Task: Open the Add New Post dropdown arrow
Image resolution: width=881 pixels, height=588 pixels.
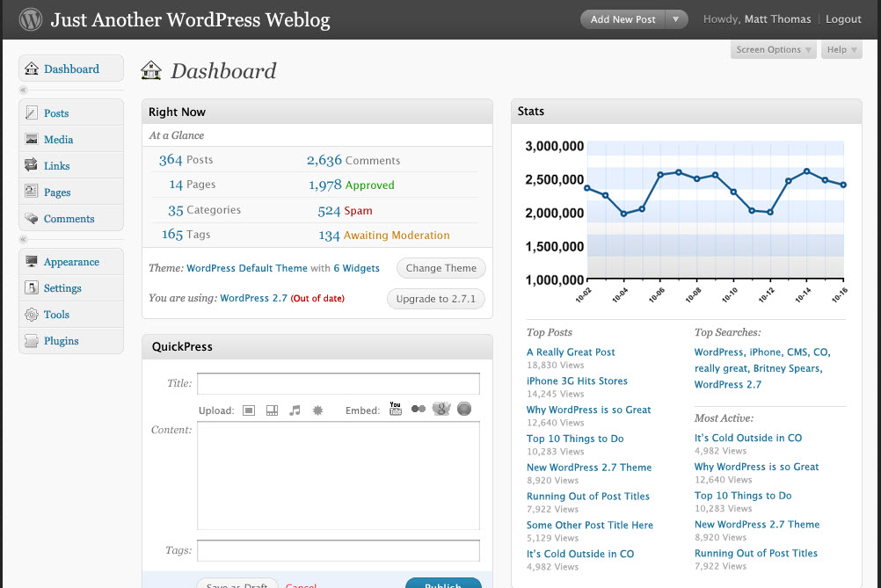Action: [x=675, y=19]
